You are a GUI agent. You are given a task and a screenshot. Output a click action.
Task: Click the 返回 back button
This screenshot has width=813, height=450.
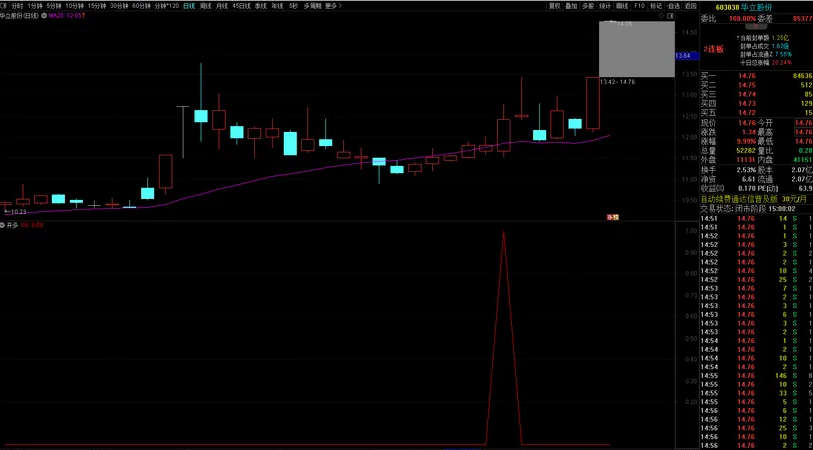point(690,6)
